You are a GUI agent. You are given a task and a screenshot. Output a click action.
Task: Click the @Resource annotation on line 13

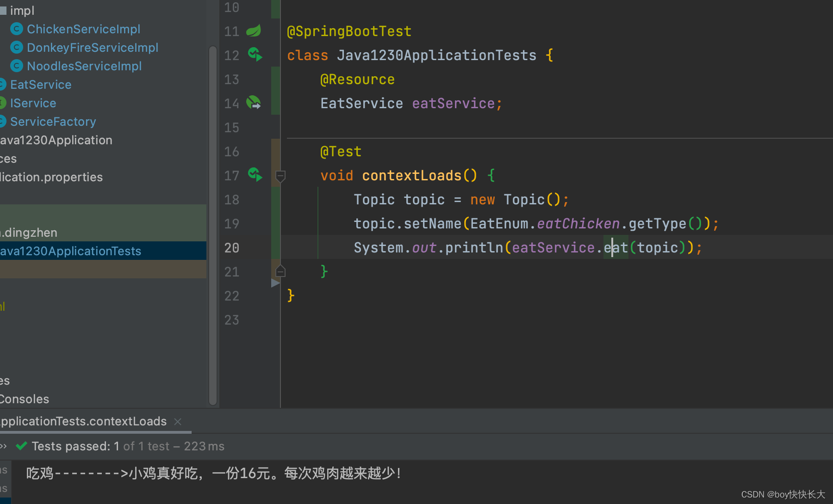coord(357,79)
